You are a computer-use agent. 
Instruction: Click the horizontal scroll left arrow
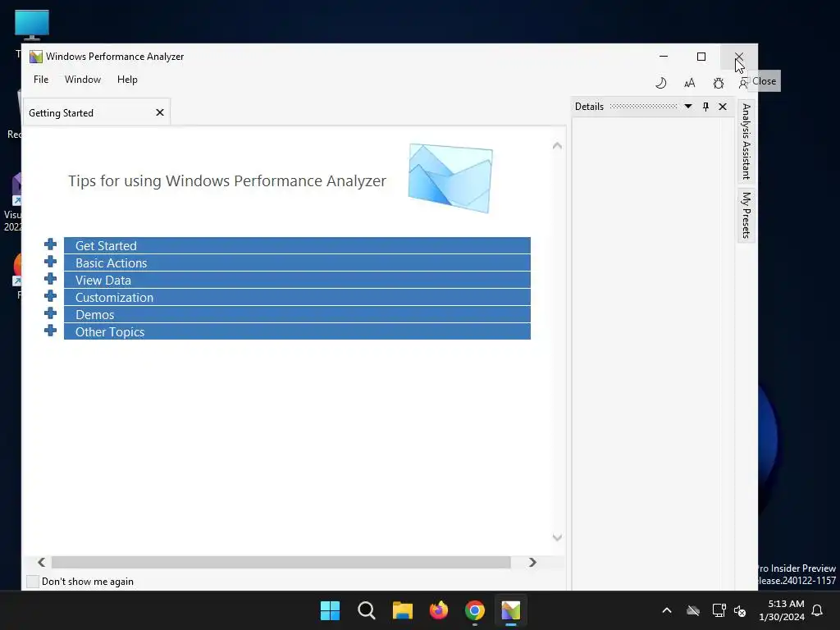point(41,562)
